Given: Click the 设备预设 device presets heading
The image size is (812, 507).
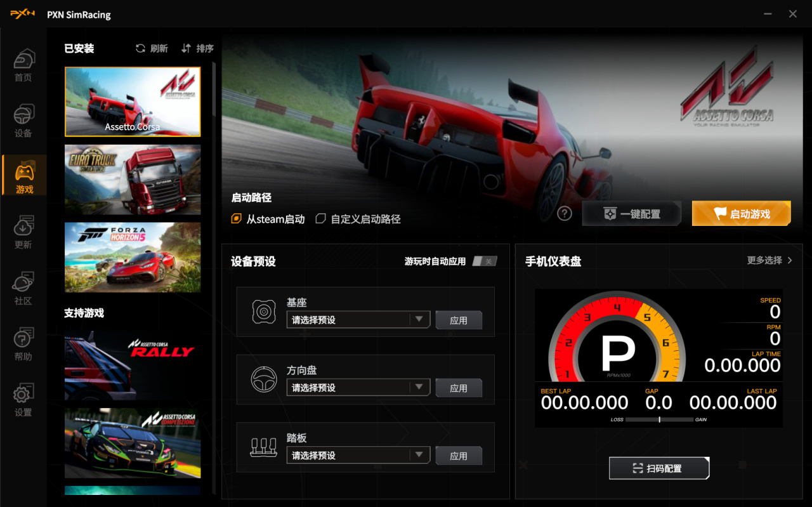Looking at the screenshot, I should coord(253,261).
